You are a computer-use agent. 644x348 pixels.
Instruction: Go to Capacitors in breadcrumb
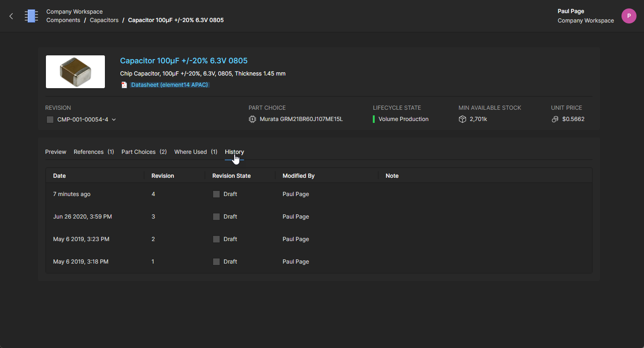tap(104, 20)
